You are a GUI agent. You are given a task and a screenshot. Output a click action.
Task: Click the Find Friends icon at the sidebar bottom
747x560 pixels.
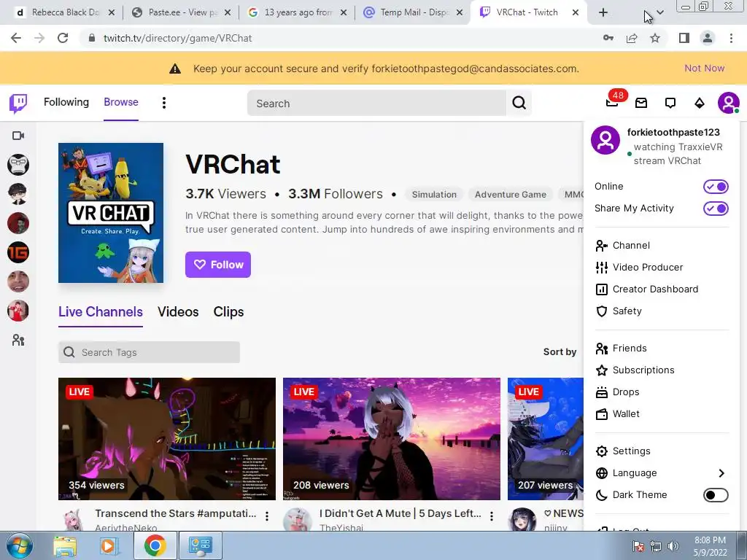click(x=18, y=340)
